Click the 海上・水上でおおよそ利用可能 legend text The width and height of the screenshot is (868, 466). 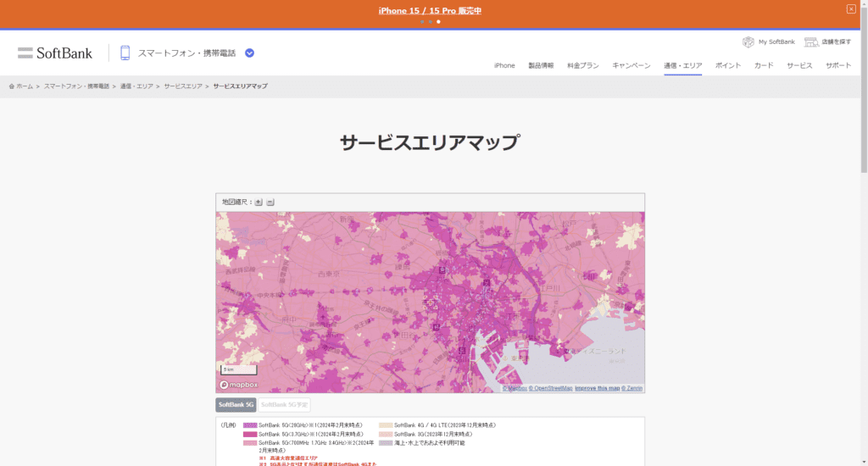coord(430,443)
